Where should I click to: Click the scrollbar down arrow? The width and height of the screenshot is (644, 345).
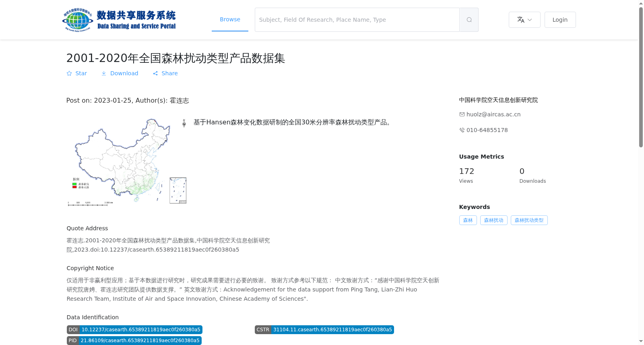point(641,341)
